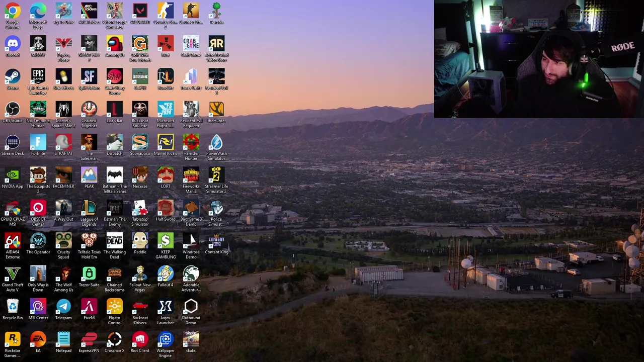Select the Trezor Suite icon
This screenshot has height=362, width=644.
89,274
